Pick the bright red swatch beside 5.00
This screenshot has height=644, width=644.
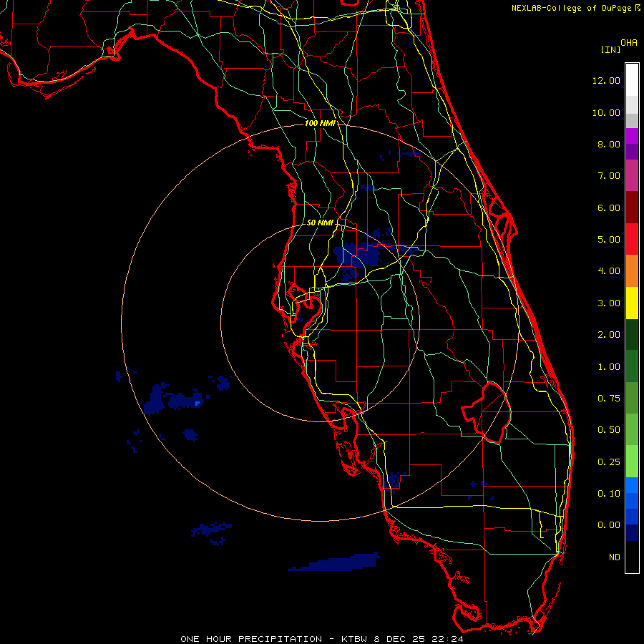(x=632, y=239)
